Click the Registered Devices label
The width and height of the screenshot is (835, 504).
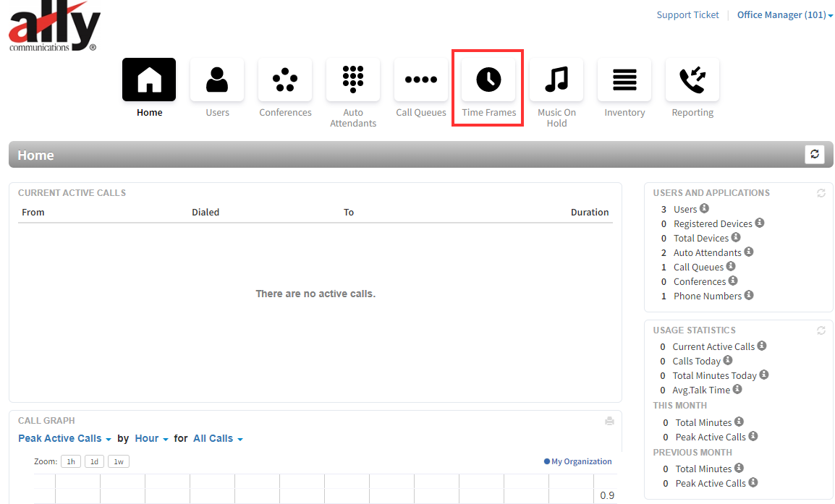pyautogui.click(x=713, y=223)
